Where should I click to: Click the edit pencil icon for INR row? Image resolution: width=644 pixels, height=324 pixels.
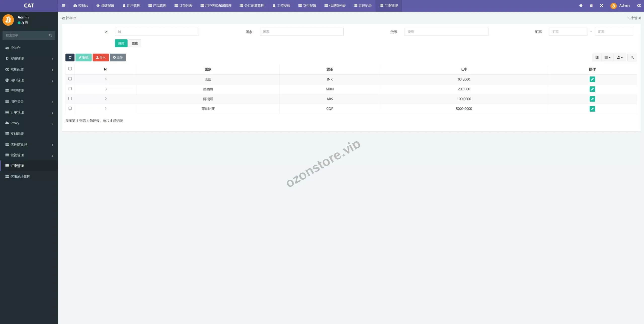[592, 79]
